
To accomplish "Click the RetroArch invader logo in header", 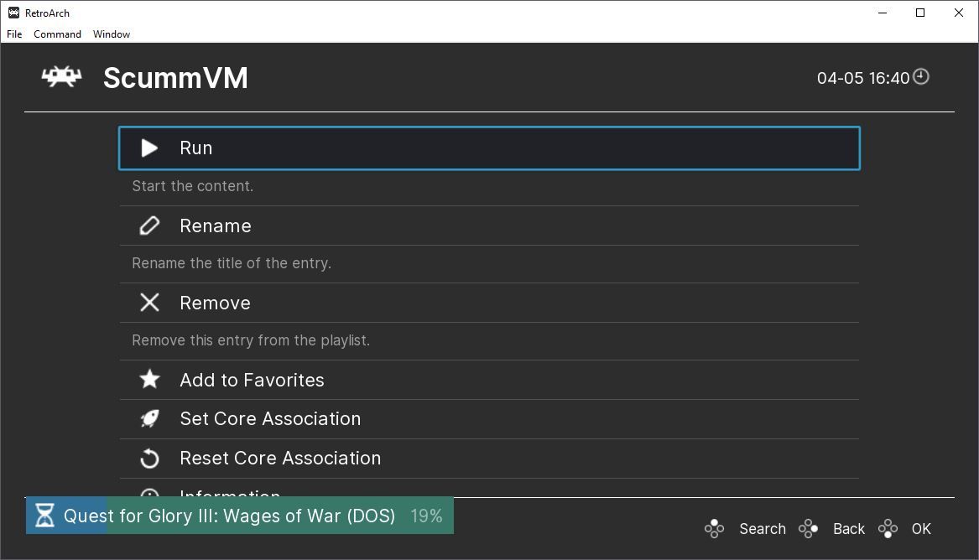I will tap(62, 77).
